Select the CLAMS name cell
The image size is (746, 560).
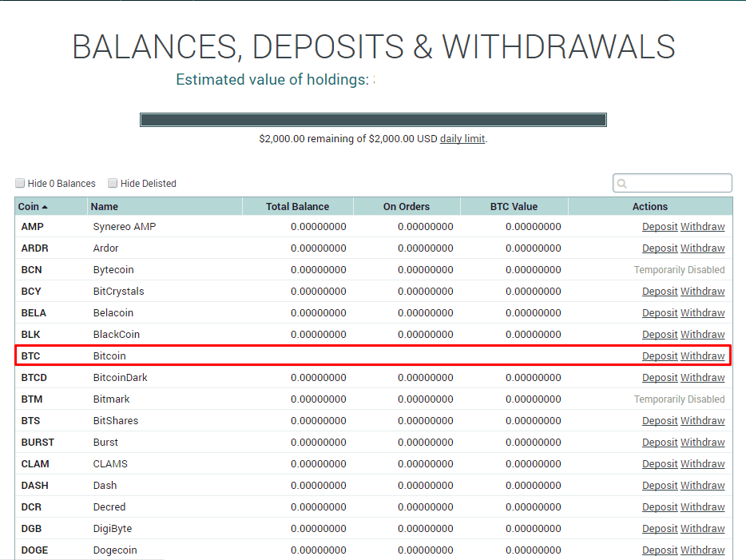coord(110,464)
